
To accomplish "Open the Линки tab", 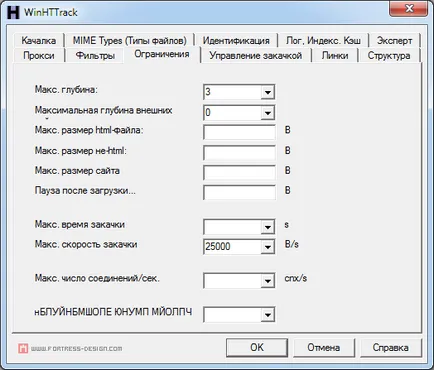I will point(335,55).
